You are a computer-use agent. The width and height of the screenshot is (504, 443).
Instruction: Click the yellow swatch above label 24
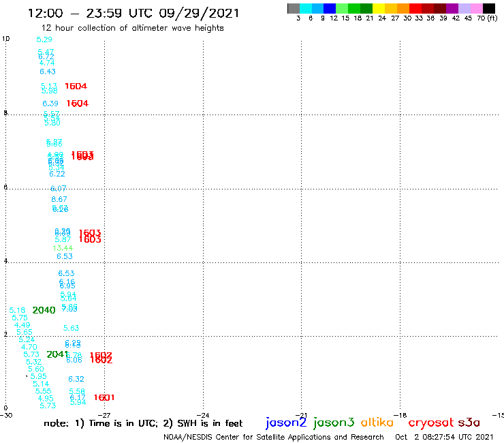[378, 8]
